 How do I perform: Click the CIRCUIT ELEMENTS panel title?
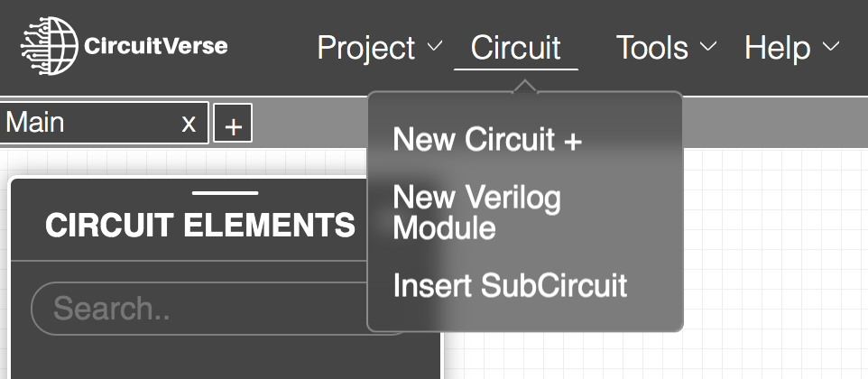[200, 226]
